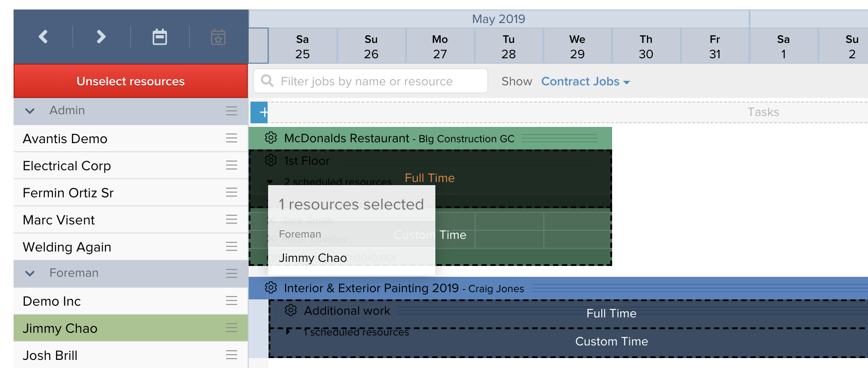Open Admin group hamburger menu
868x368 pixels.
click(x=231, y=111)
